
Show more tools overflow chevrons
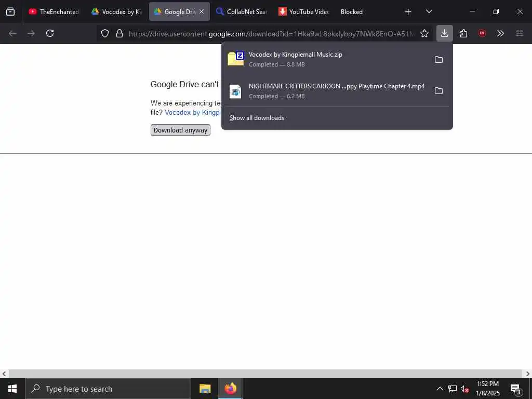pyautogui.click(x=500, y=33)
